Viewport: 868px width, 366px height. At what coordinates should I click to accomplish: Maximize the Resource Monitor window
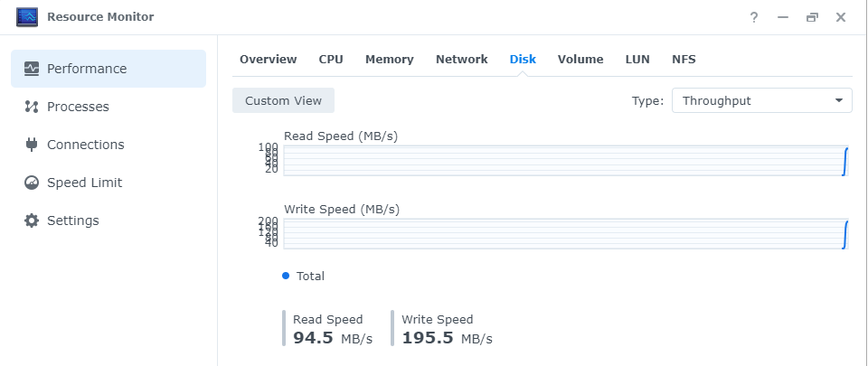click(812, 17)
